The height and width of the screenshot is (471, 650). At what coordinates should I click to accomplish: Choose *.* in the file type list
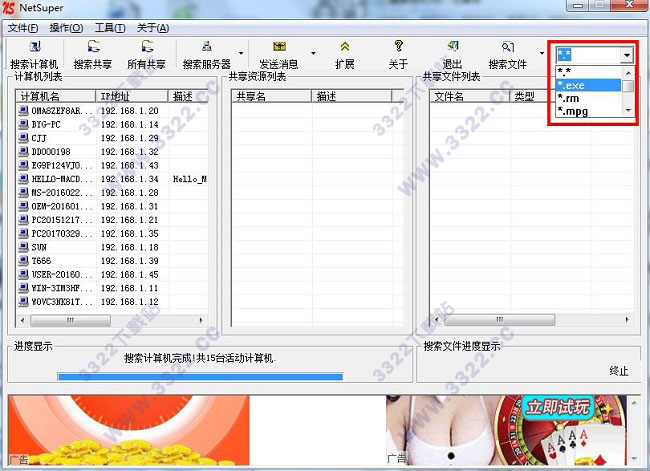click(x=588, y=73)
